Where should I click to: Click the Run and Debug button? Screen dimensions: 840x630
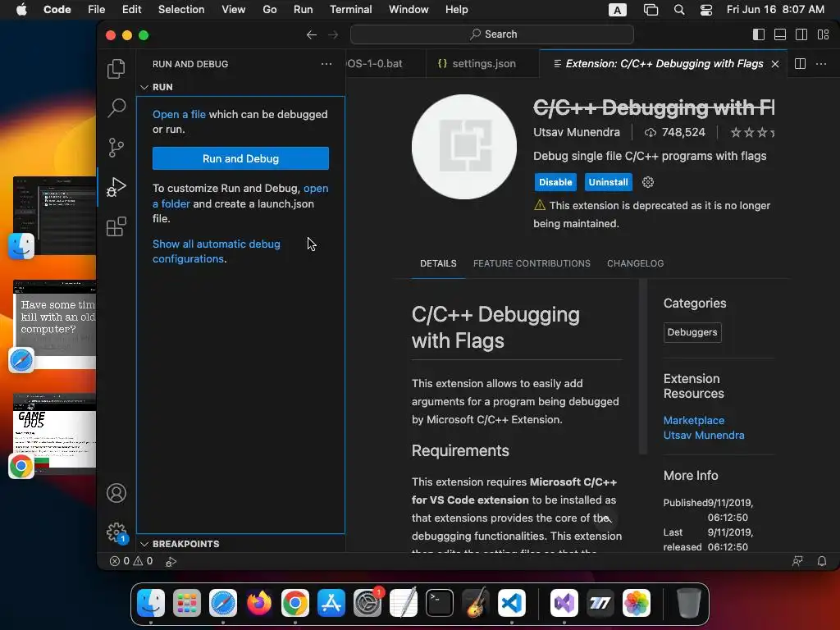pyautogui.click(x=240, y=158)
